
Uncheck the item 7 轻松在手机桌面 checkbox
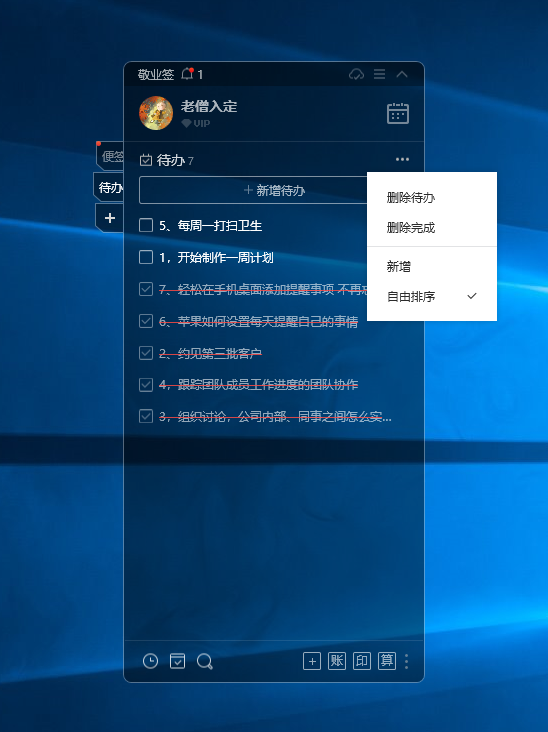(146, 289)
